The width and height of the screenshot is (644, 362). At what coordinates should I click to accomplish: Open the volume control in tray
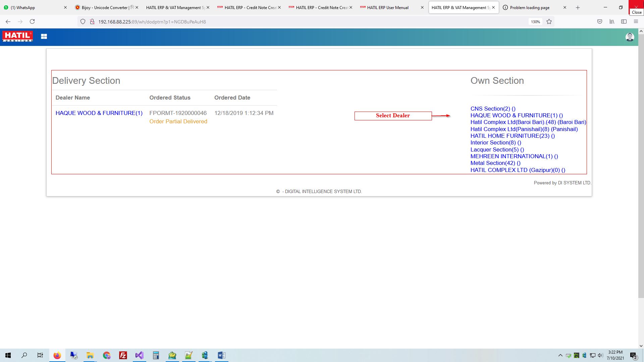tap(600, 355)
